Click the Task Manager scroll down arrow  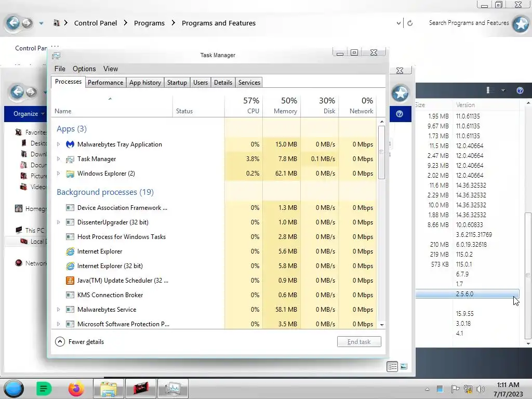click(382, 325)
